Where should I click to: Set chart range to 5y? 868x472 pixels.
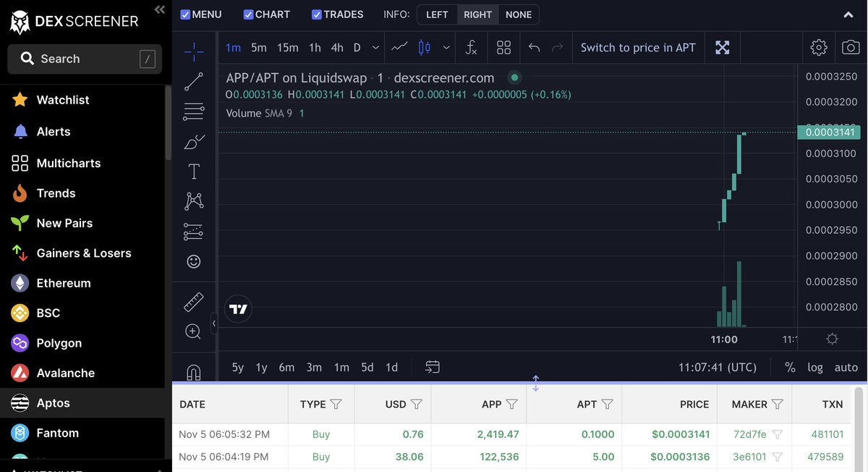click(238, 367)
